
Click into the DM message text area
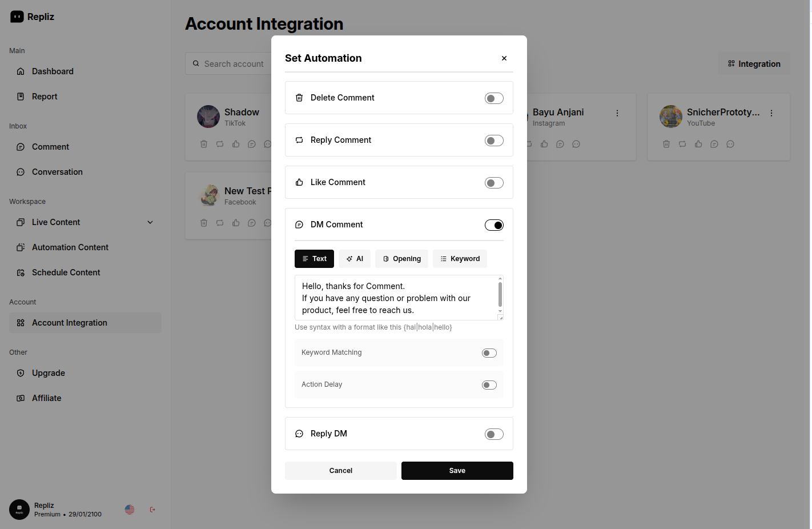(x=394, y=298)
